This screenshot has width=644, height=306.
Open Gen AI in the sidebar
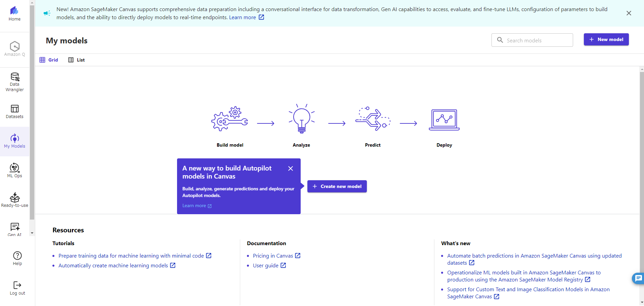14,229
